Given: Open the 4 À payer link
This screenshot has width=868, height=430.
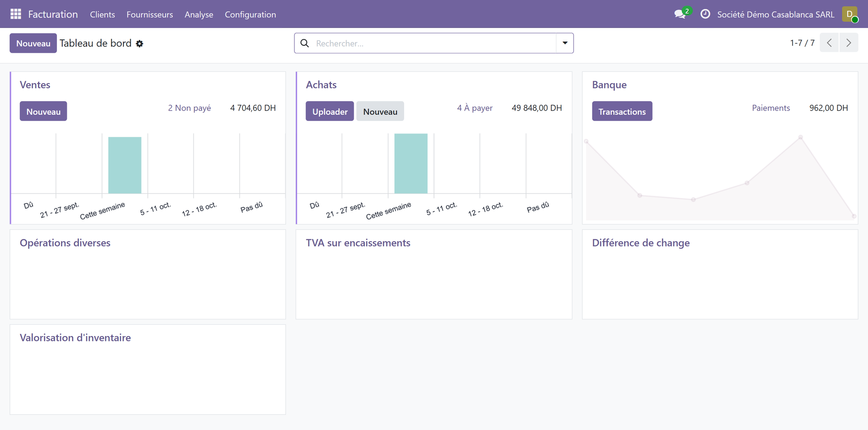Looking at the screenshot, I should click(x=475, y=108).
